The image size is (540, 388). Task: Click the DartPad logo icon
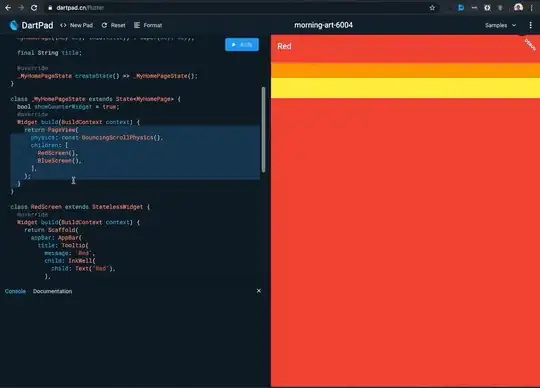(14, 25)
